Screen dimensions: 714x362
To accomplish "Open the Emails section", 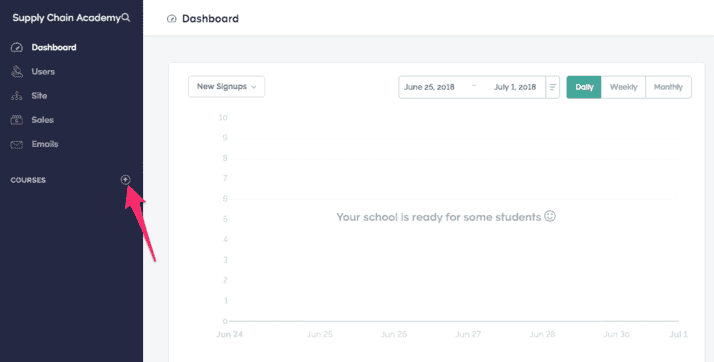I will (x=45, y=144).
